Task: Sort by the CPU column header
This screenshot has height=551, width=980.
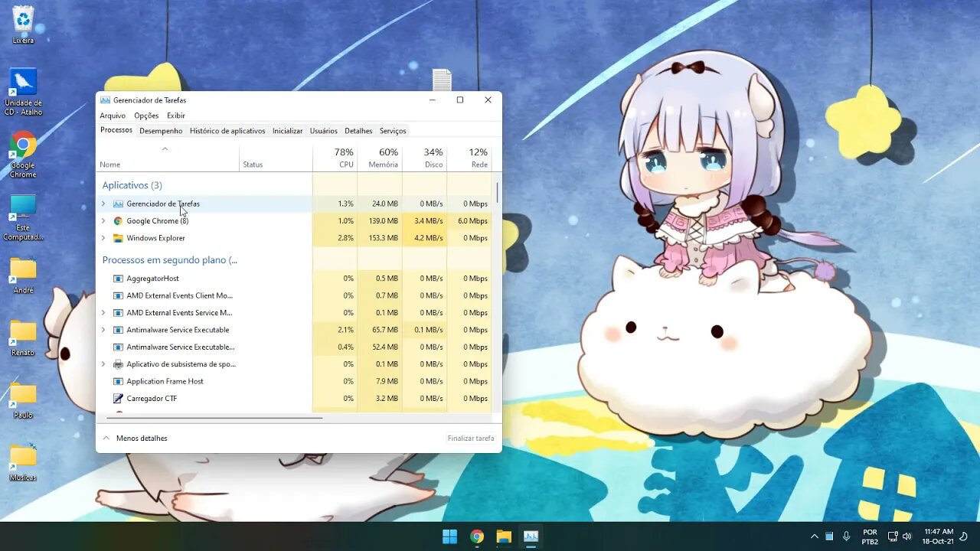Action: (335, 158)
